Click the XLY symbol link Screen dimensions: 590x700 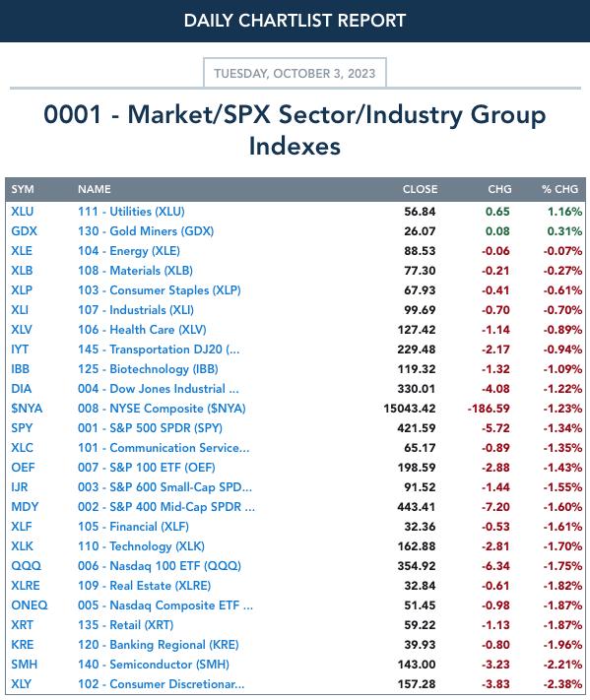22,683
